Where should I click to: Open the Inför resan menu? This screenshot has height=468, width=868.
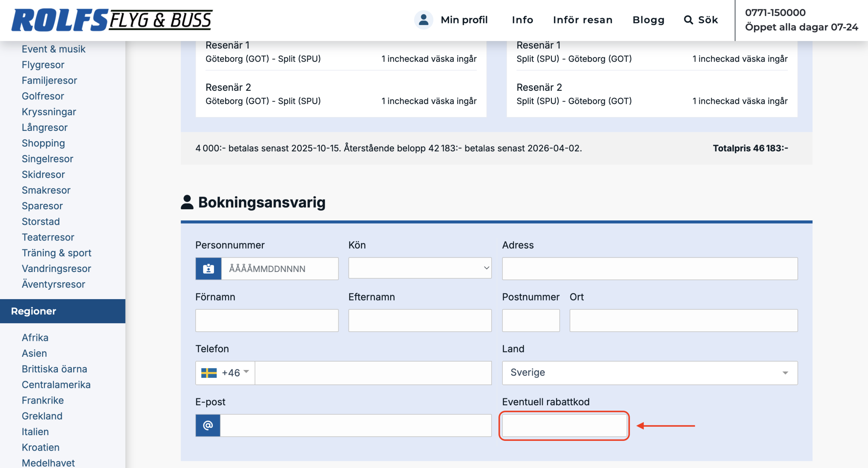coord(583,20)
